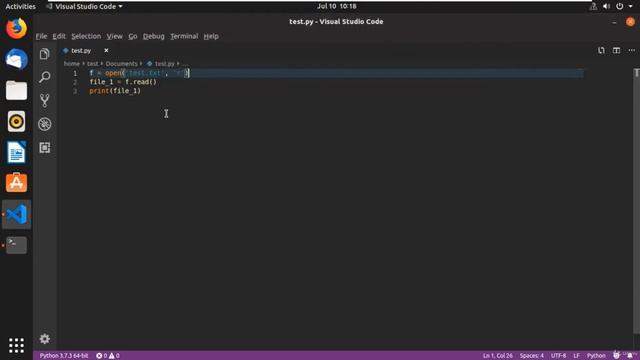This screenshot has height=360, width=640.
Task: Launch Firefox from the dock
Action: pos(16,28)
